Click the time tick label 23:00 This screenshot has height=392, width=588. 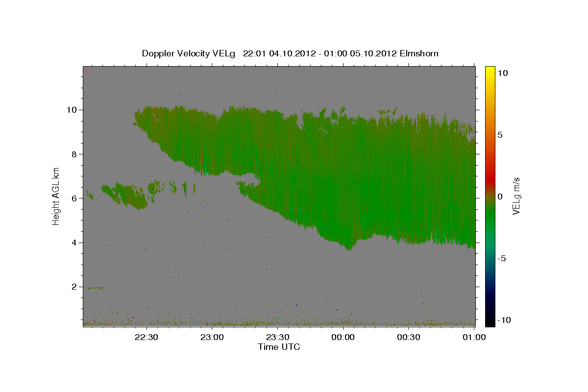(212, 337)
